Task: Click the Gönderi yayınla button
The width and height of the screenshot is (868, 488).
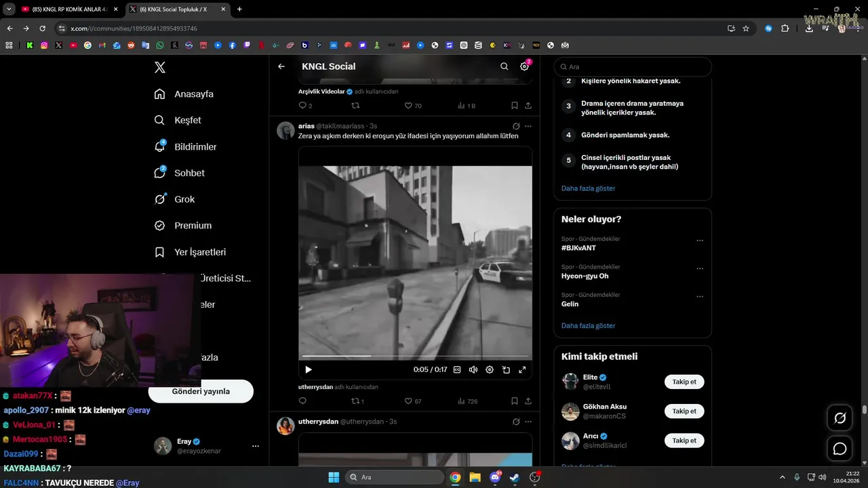Action: point(201,391)
